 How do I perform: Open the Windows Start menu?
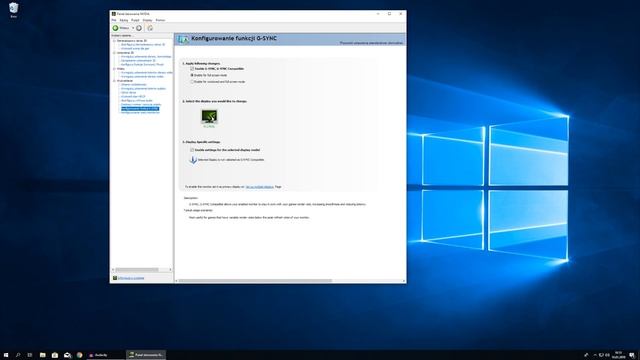pyautogui.click(x=6, y=355)
